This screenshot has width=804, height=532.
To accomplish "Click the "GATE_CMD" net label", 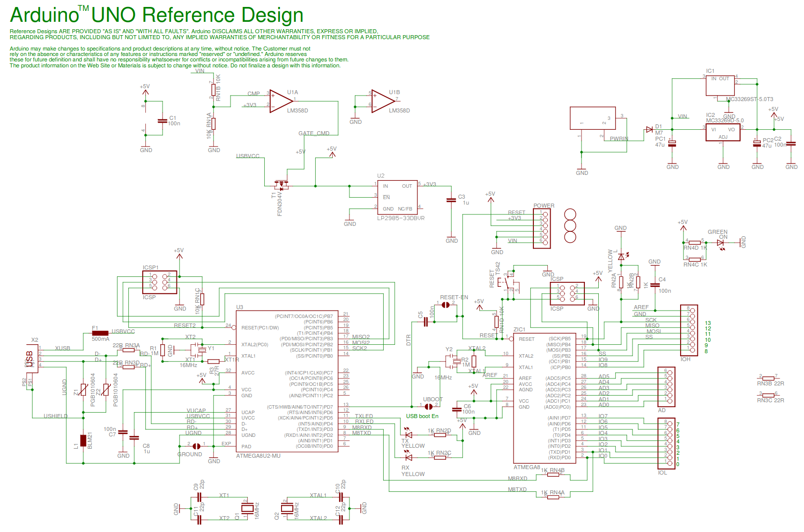I will tap(314, 133).
